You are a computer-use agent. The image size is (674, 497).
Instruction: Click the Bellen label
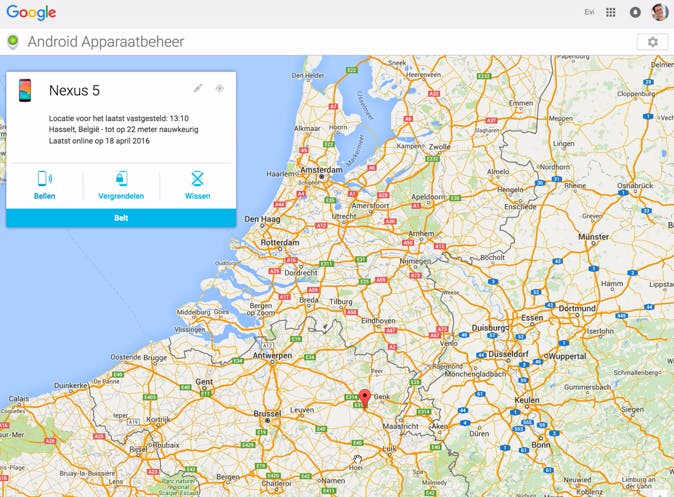[44, 196]
